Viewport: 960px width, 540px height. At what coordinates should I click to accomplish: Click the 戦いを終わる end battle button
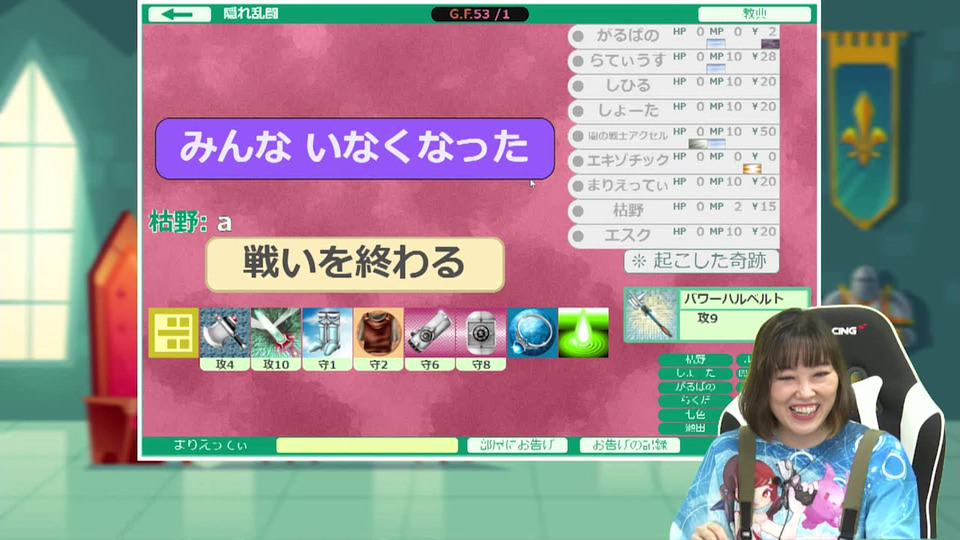tap(355, 264)
